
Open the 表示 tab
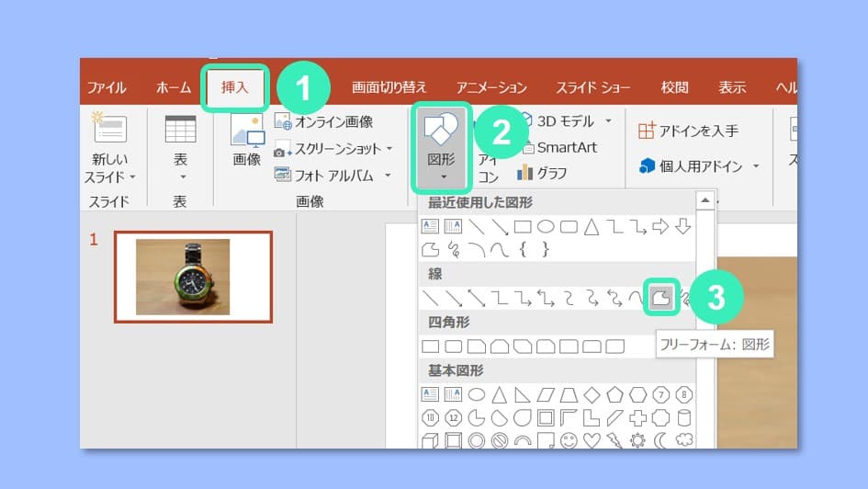732,87
